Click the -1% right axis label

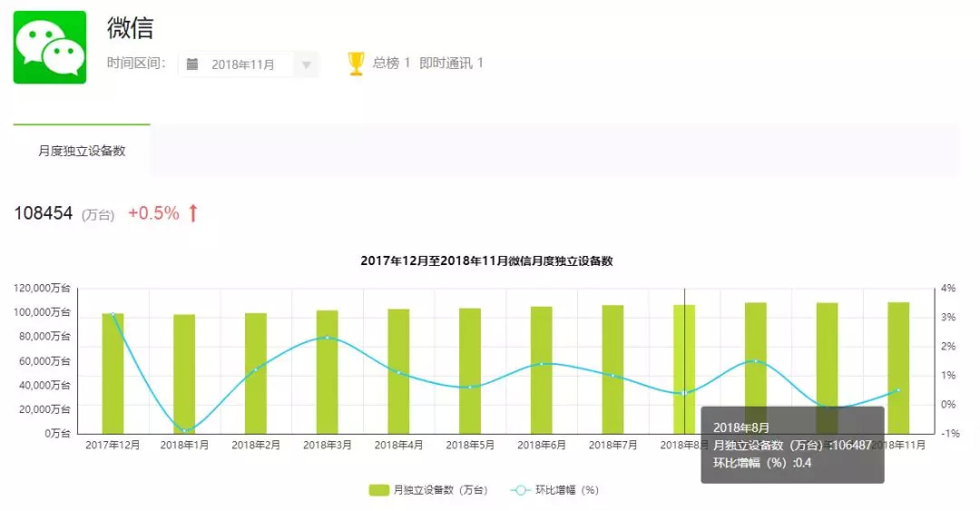(x=949, y=434)
